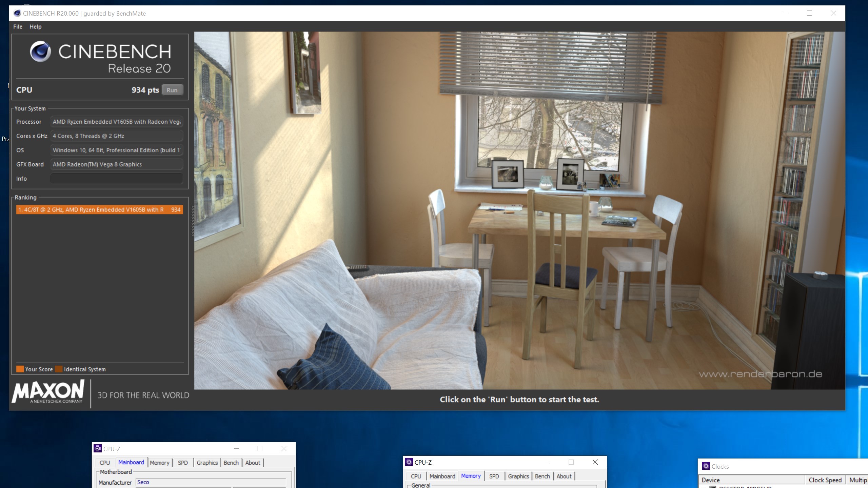Click the Identical System brown color swatch
Screen dimensions: 868x488
tap(59, 369)
